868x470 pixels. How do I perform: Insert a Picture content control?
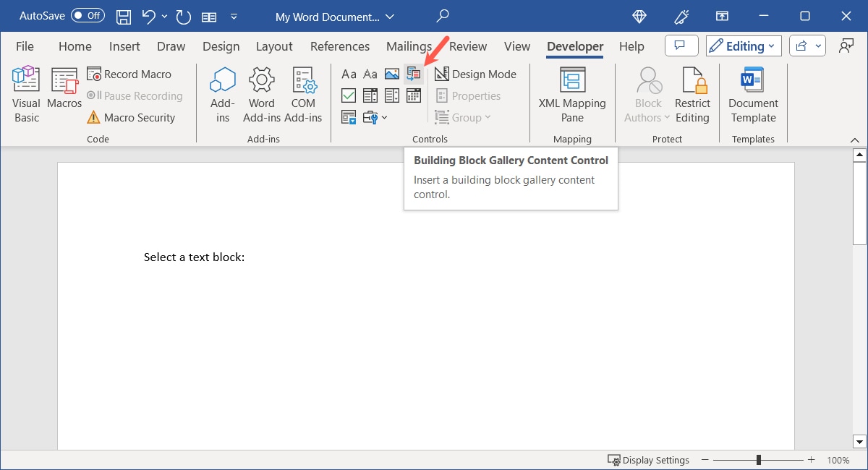pos(392,73)
